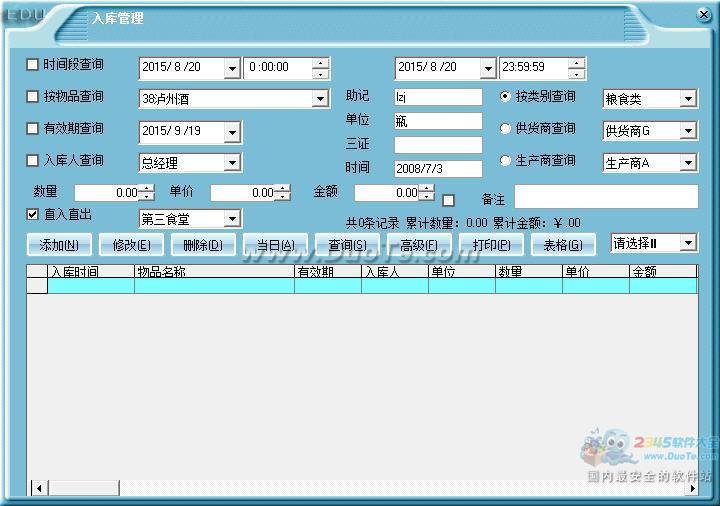Screen dimensions: 720x506
Task: Click the 单位 field containing 瓶
Action: tap(438, 121)
